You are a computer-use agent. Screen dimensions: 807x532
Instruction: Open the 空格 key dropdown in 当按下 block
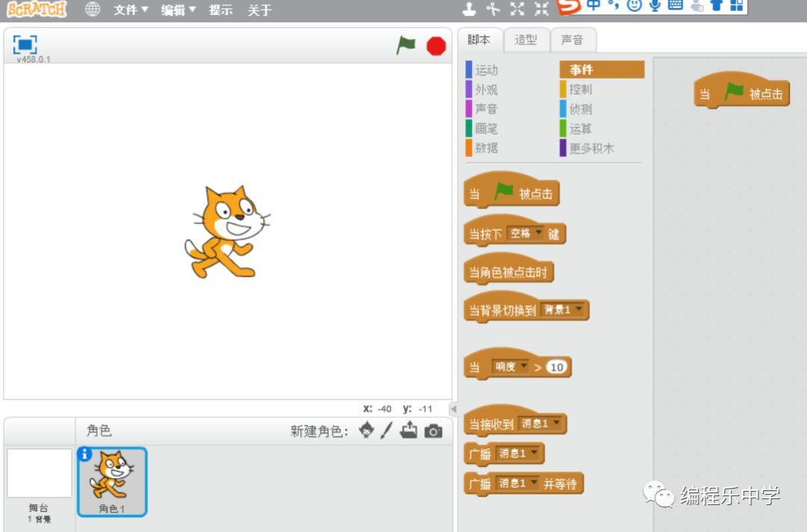click(525, 234)
